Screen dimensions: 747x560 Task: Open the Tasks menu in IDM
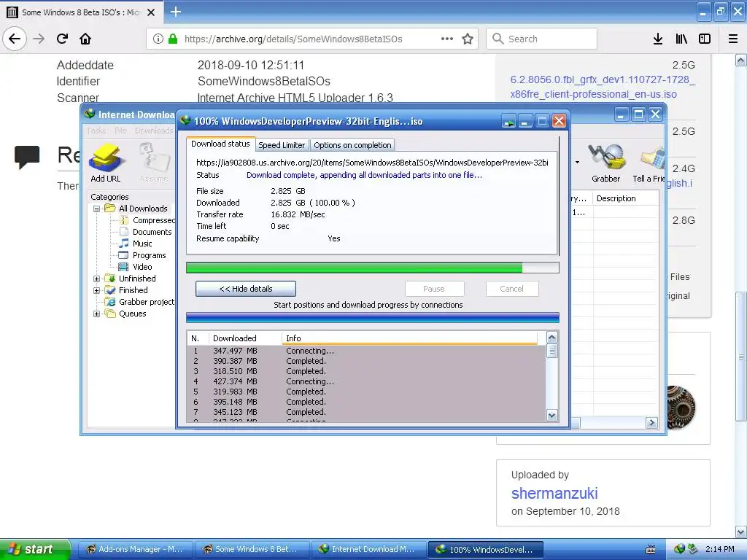[96, 131]
